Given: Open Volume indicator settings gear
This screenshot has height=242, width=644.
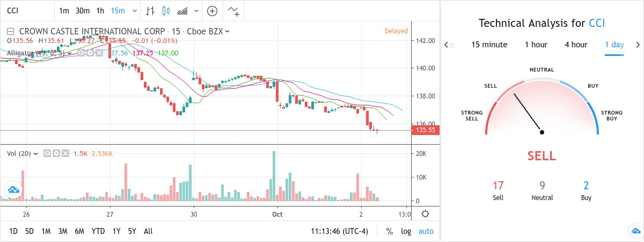Looking at the screenshot, I should click(56, 153).
